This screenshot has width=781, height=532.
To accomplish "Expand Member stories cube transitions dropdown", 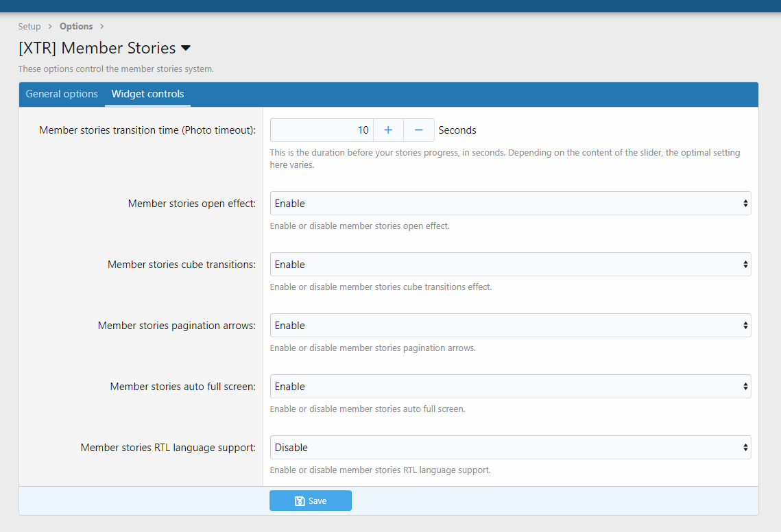I will coord(510,265).
